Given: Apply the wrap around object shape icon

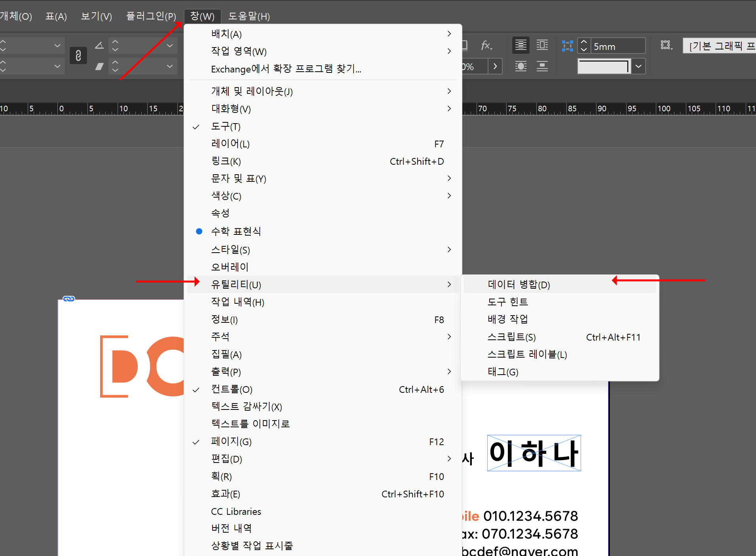Looking at the screenshot, I should click(542, 45).
